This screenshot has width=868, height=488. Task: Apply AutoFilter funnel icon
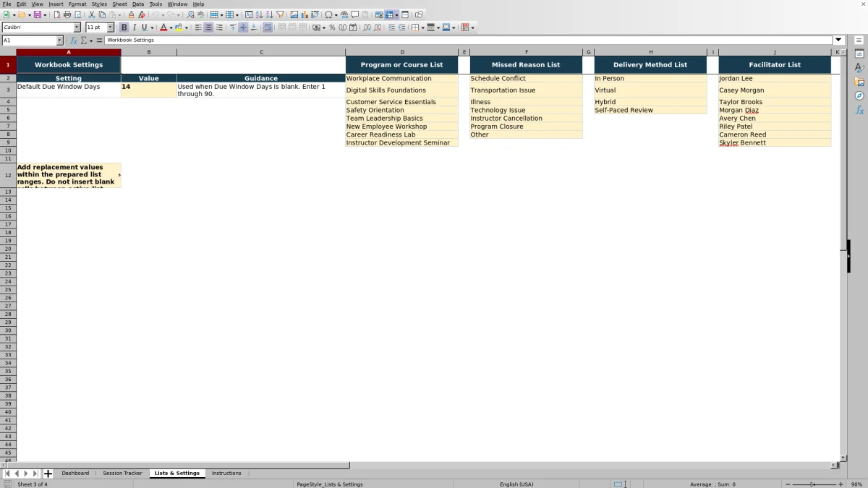[x=280, y=14]
